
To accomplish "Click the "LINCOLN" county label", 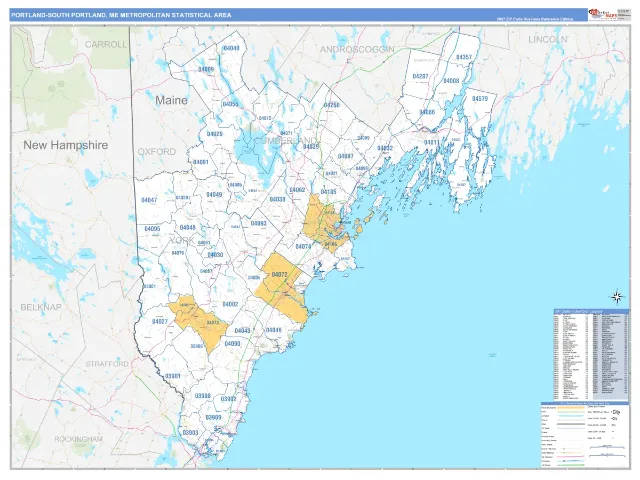I will 548,40.
